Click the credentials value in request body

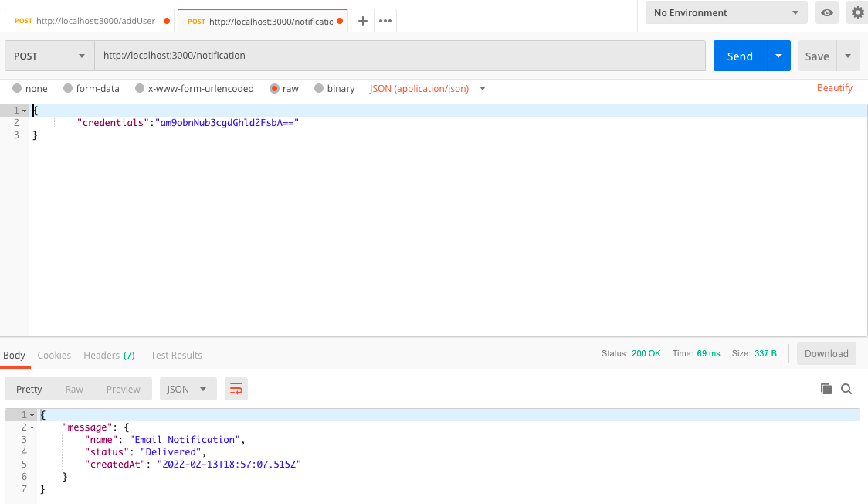tap(227, 122)
